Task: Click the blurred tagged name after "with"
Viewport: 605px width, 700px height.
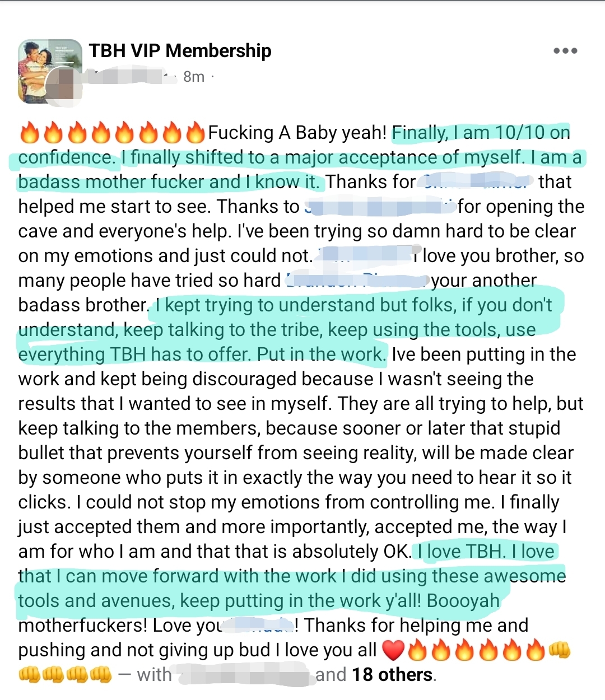Action: 244,675
